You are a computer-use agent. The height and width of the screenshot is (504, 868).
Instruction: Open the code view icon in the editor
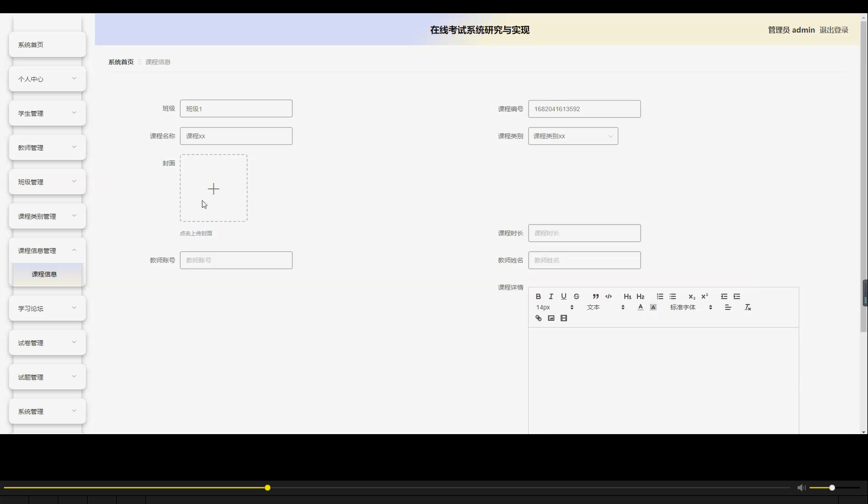click(x=608, y=296)
